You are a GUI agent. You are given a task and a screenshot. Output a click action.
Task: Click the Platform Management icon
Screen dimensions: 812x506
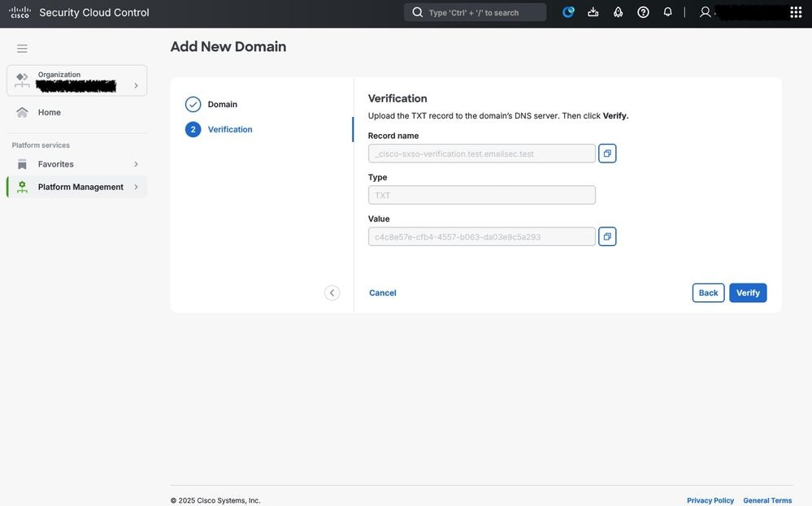22,187
